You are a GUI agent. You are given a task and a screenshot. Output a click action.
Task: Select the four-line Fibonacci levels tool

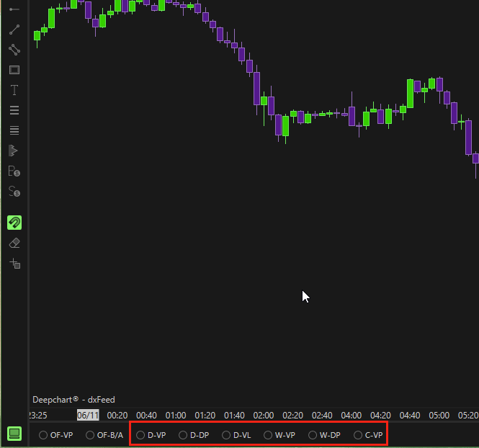point(14,130)
